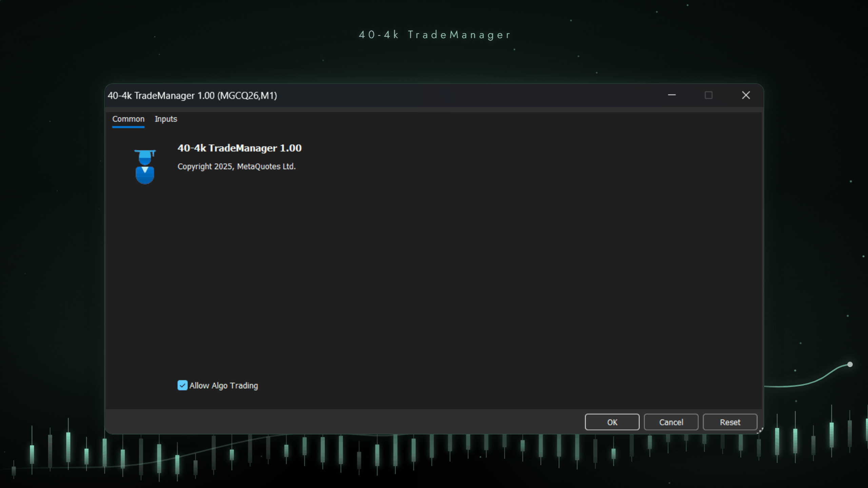Click the Copyright 2025, MetaQuotes Ltd. text
Screen dimensions: 868x488
[x=237, y=166]
